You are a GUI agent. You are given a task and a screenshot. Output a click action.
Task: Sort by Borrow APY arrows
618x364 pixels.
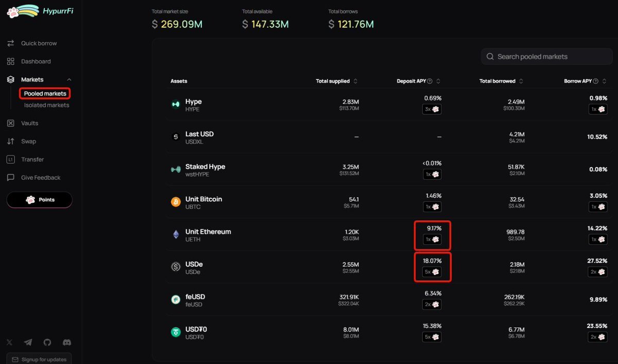point(605,81)
